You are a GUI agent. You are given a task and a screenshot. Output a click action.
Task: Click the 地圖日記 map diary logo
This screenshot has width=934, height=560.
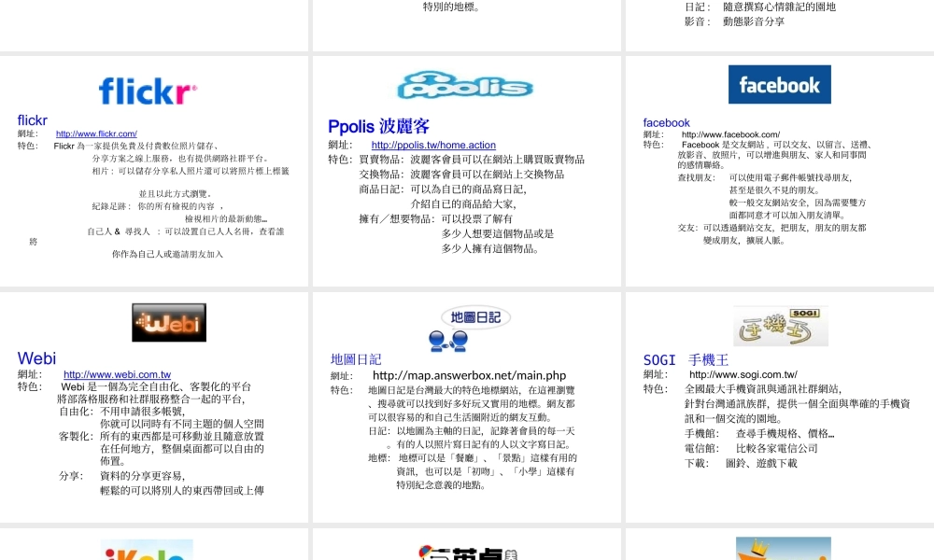[476, 316]
